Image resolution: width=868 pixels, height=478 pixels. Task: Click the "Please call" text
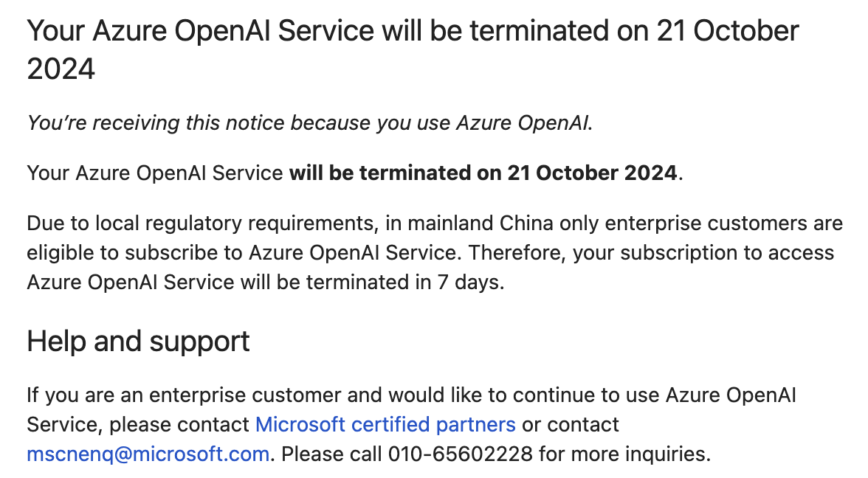tap(331, 454)
